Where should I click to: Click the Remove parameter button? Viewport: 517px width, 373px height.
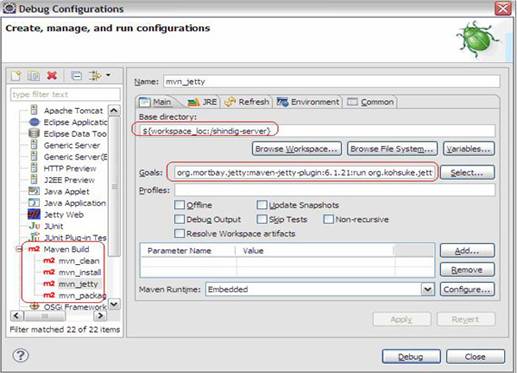(x=467, y=270)
